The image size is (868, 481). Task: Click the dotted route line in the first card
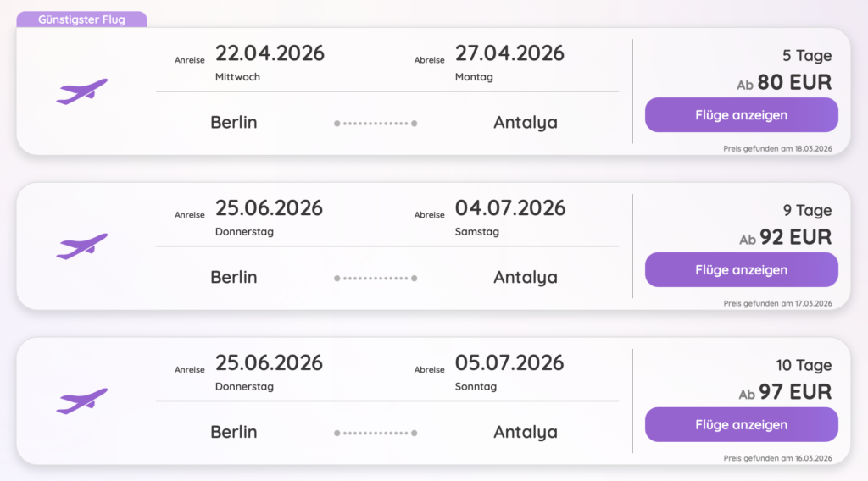[376, 124]
